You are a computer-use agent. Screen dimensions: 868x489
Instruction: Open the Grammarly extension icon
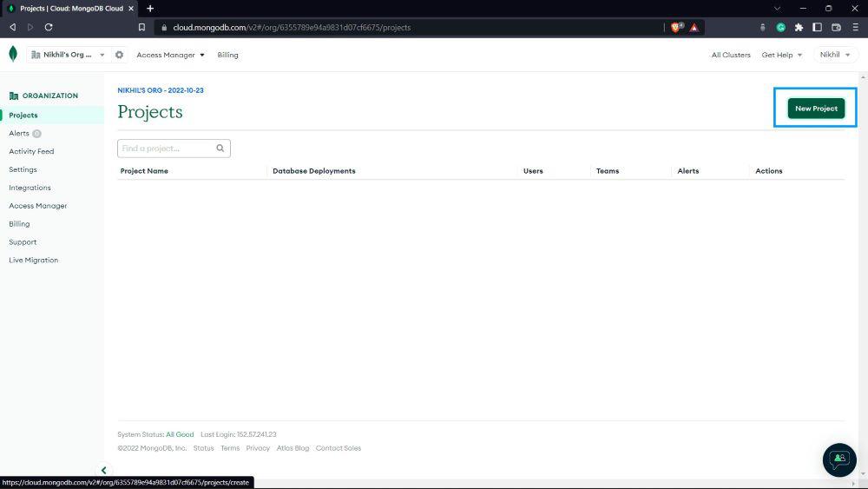pyautogui.click(x=780, y=27)
